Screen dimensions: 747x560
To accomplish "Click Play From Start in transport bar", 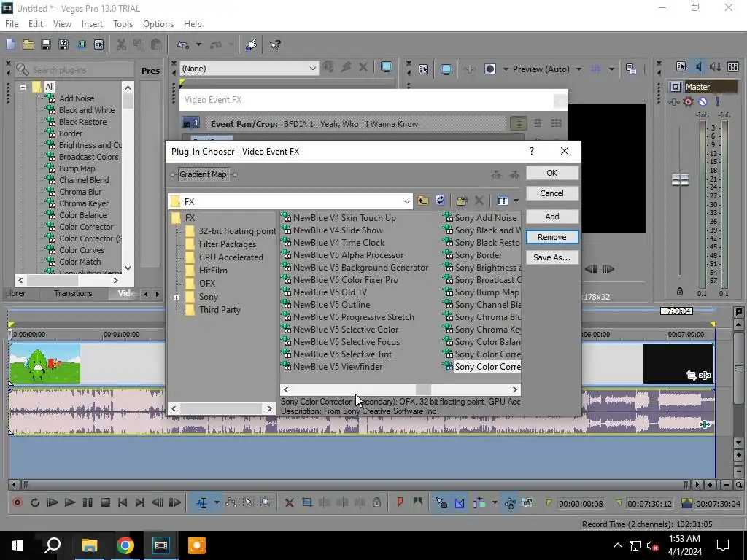I will point(52,502).
